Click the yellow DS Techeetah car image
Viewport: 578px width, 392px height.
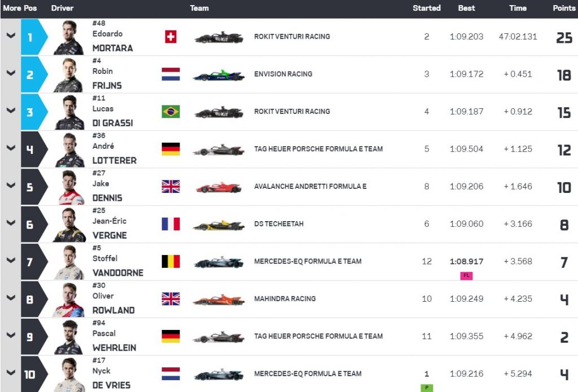(218, 224)
